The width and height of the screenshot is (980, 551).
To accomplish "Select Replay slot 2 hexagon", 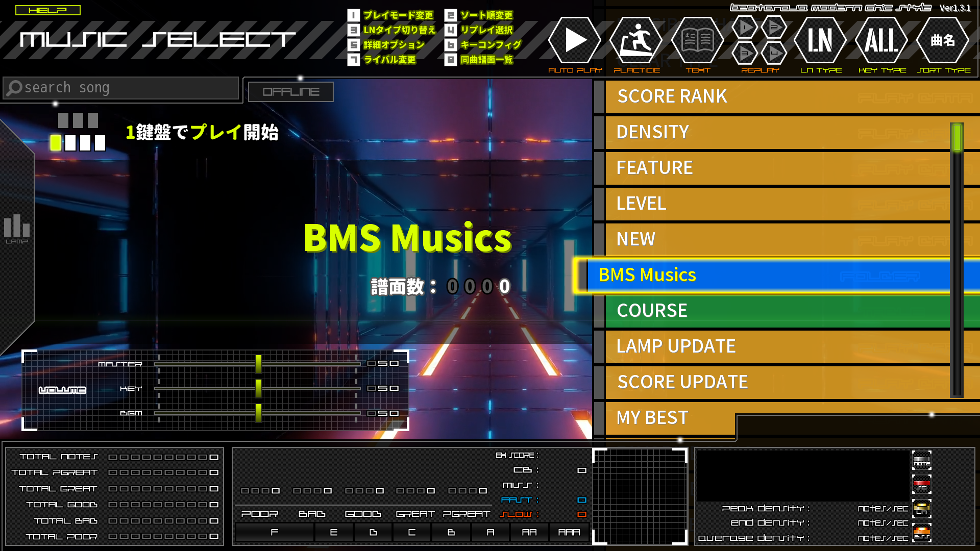I will point(774,27).
